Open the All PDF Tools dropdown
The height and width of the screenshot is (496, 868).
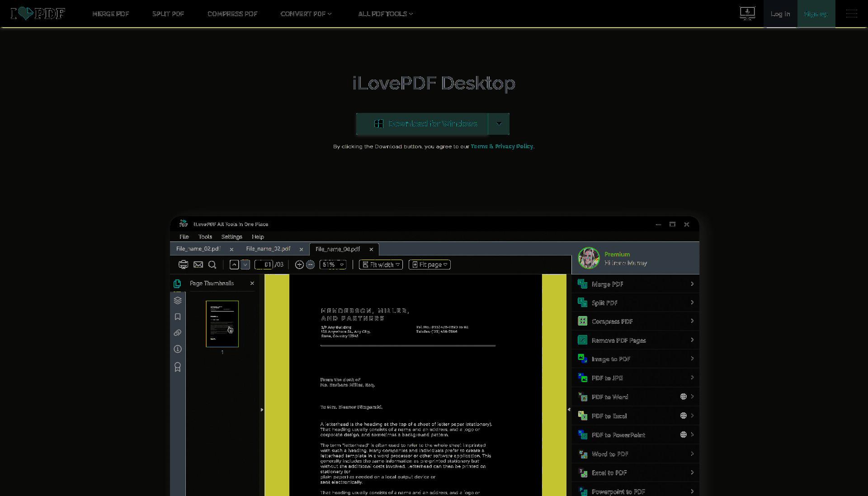coord(386,14)
